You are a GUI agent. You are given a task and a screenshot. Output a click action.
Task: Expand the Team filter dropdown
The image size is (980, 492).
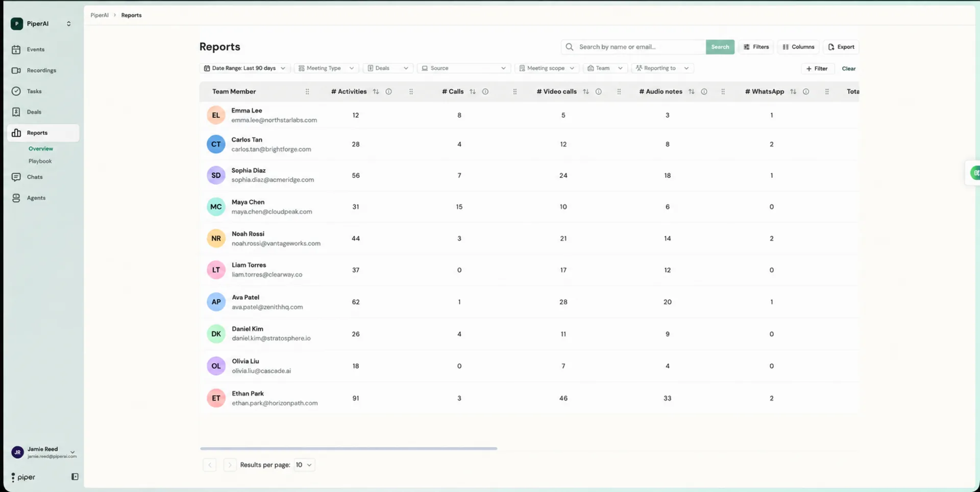pyautogui.click(x=605, y=68)
